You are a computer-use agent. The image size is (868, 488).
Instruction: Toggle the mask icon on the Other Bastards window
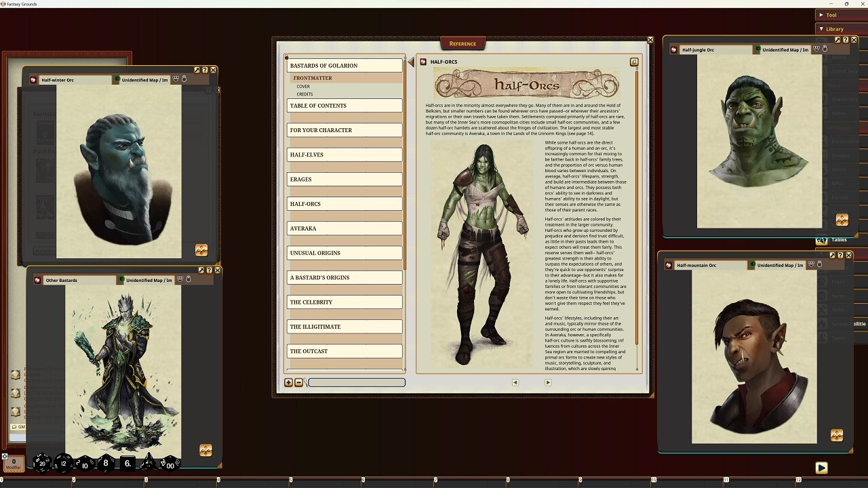(x=180, y=279)
